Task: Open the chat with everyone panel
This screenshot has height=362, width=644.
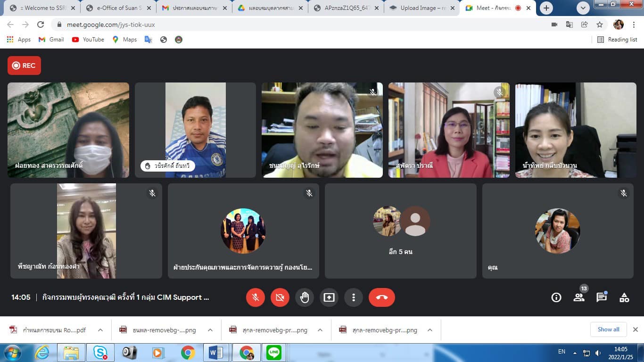Action: (x=601, y=297)
